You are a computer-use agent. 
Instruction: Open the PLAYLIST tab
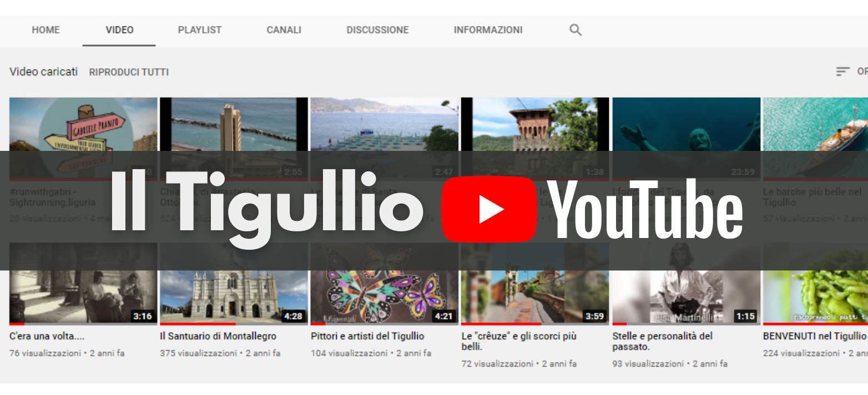pos(200,30)
